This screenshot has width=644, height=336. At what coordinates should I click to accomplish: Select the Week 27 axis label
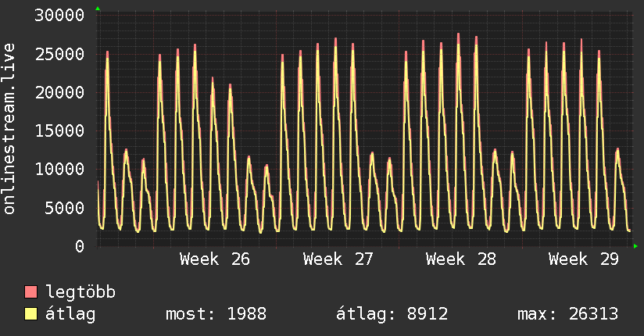click(x=338, y=259)
